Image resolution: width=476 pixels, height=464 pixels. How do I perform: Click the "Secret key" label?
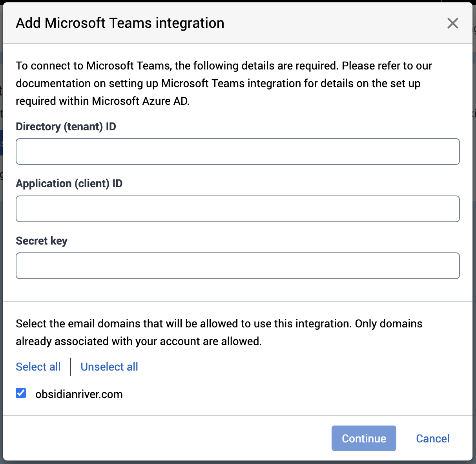42,241
